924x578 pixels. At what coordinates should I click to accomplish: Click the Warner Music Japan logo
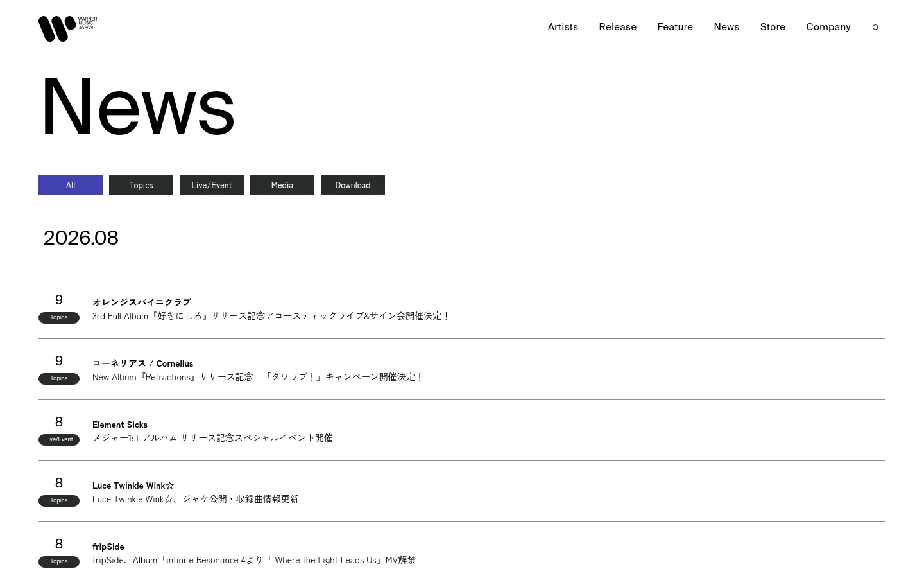click(x=67, y=29)
